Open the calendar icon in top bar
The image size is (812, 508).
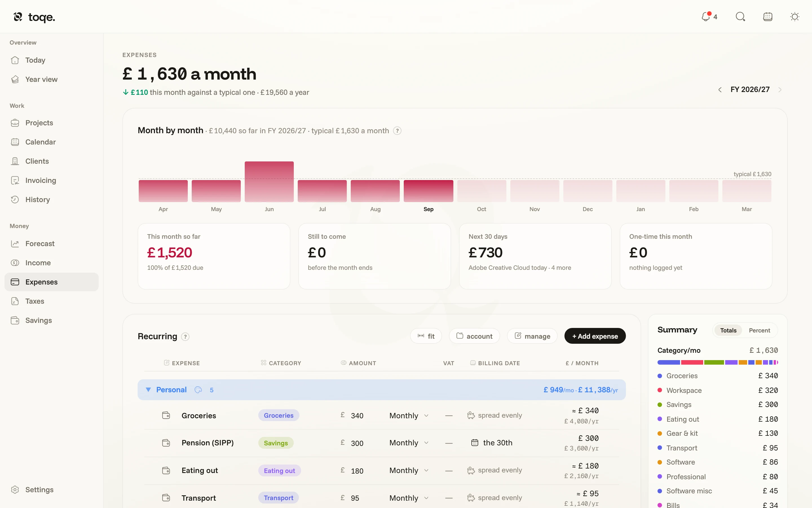pyautogui.click(x=768, y=16)
